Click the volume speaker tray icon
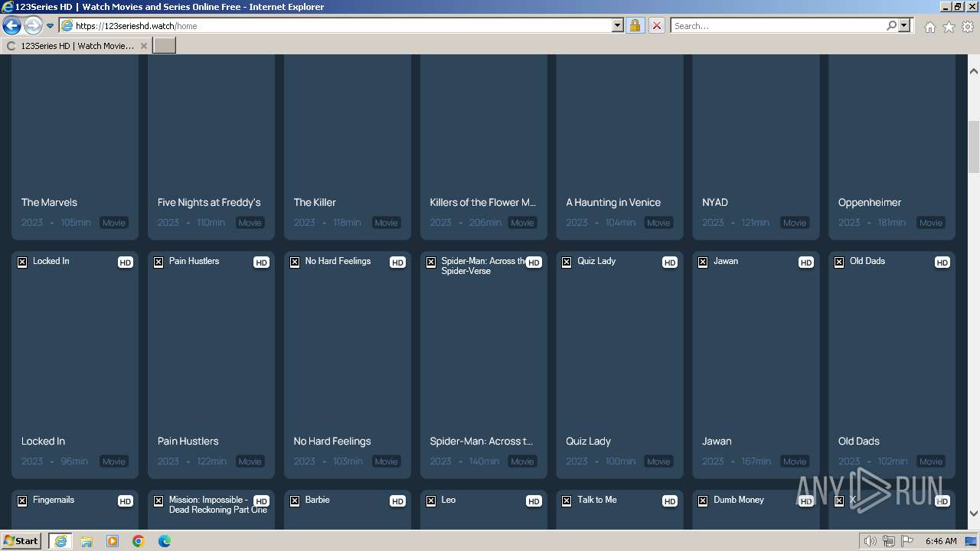 pyautogui.click(x=870, y=541)
